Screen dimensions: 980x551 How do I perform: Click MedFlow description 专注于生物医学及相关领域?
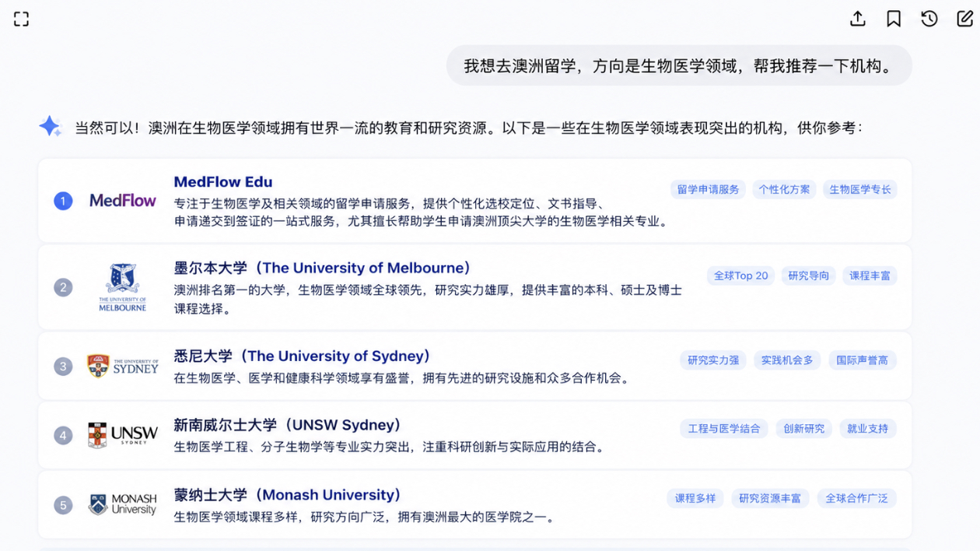[x=421, y=212]
